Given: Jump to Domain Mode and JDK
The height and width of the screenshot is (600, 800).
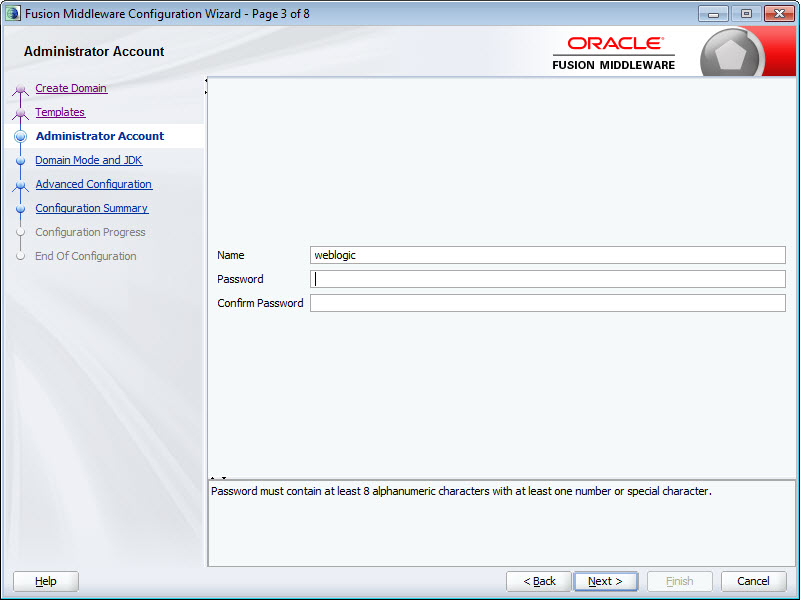Looking at the screenshot, I should (x=89, y=160).
